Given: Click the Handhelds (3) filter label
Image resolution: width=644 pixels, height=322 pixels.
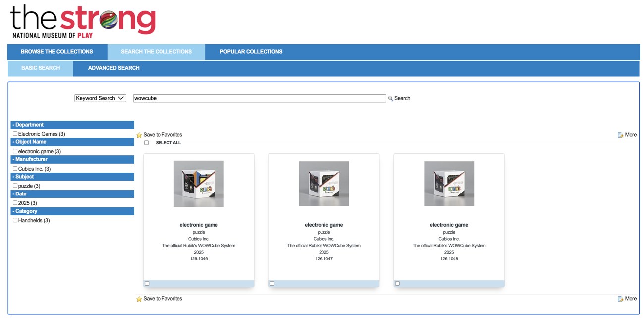Looking at the screenshot, I should (x=34, y=221).
